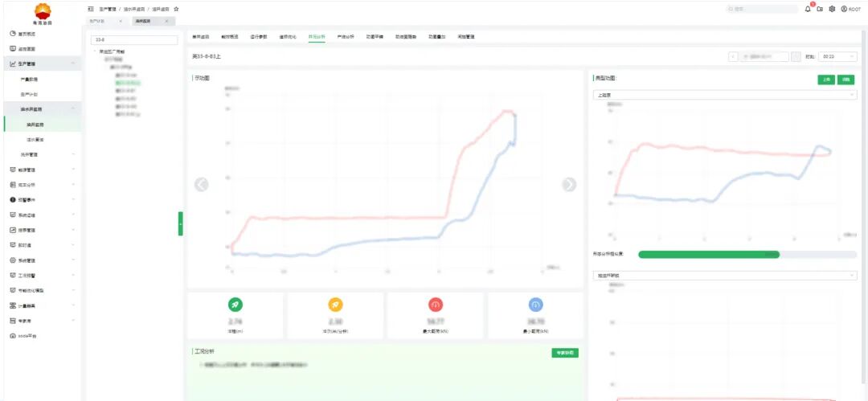Close the first open page tab
The image size is (868, 401).
[121, 21]
